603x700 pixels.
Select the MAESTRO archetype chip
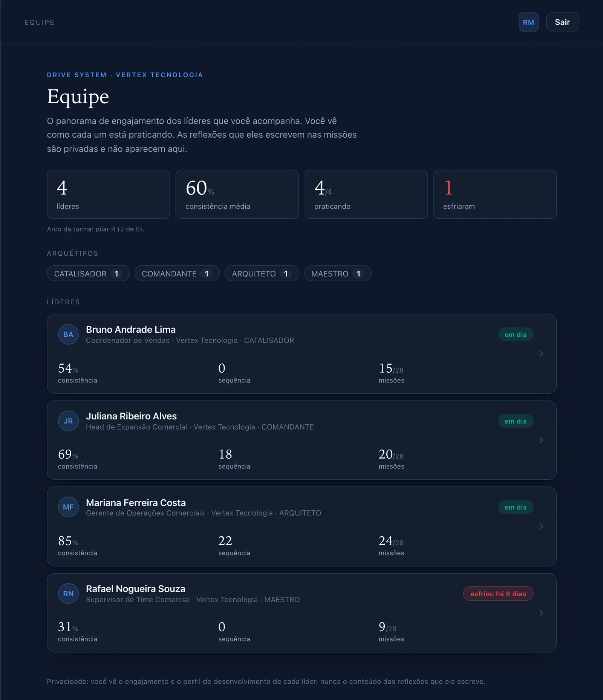(x=338, y=273)
